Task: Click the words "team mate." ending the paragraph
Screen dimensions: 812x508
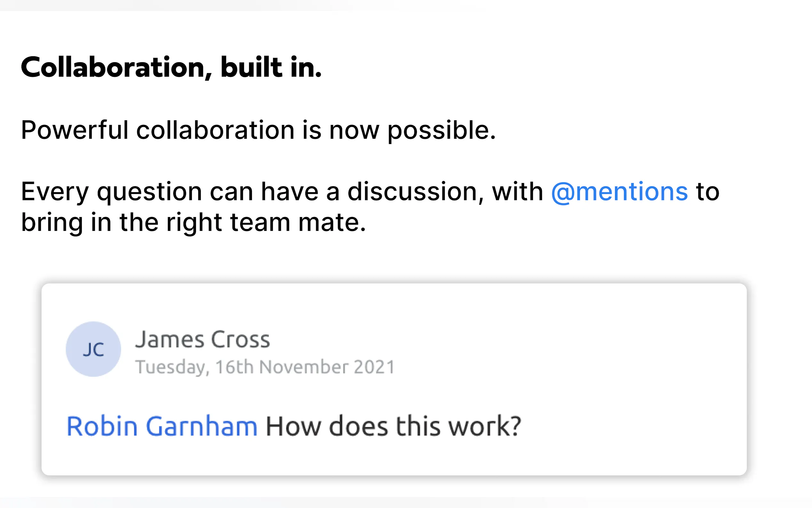Action: (x=298, y=222)
